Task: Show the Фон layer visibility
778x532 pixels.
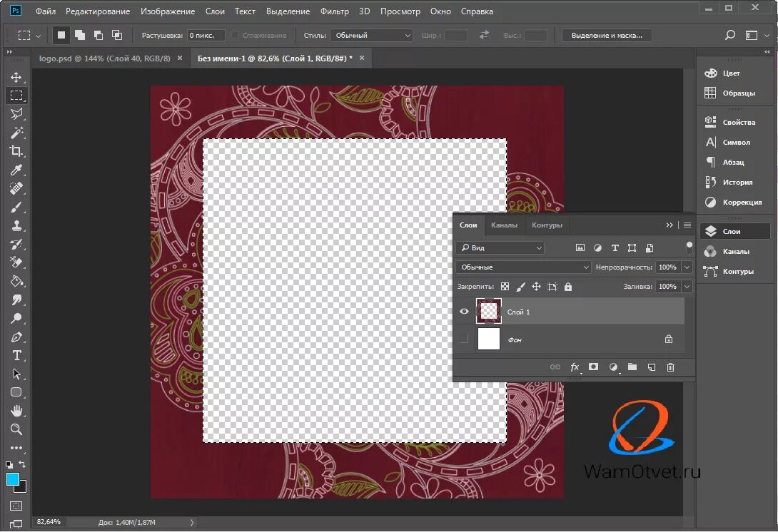Action: (x=464, y=339)
